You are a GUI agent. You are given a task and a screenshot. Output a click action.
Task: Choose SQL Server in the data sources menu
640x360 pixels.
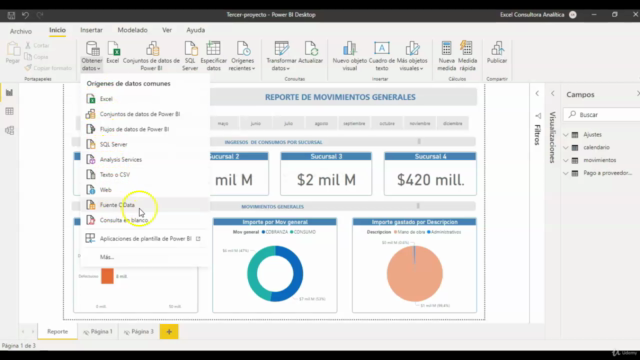[145, 144]
